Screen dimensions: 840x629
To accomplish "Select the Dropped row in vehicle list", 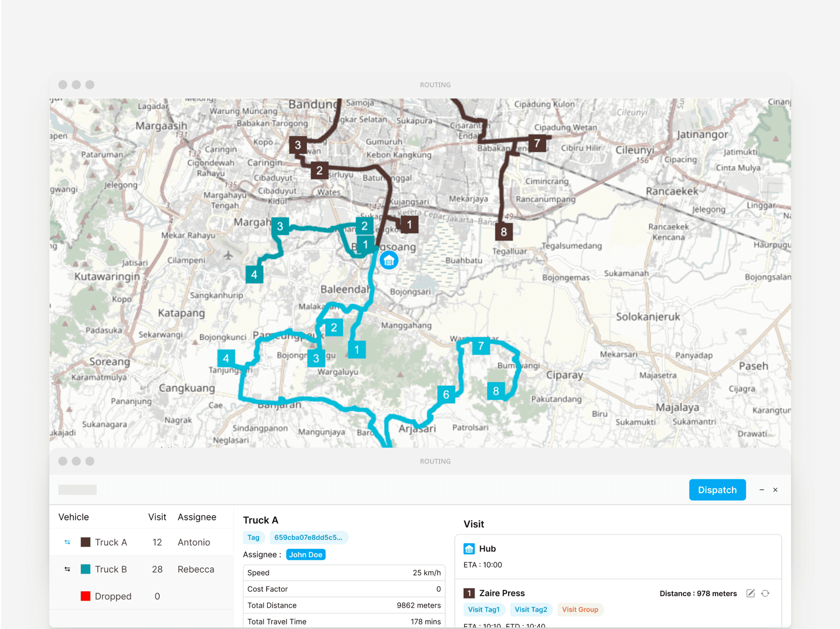I will coord(113,596).
